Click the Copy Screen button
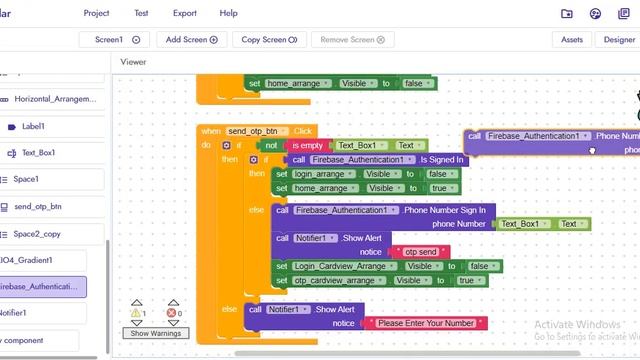 coord(269,40)
